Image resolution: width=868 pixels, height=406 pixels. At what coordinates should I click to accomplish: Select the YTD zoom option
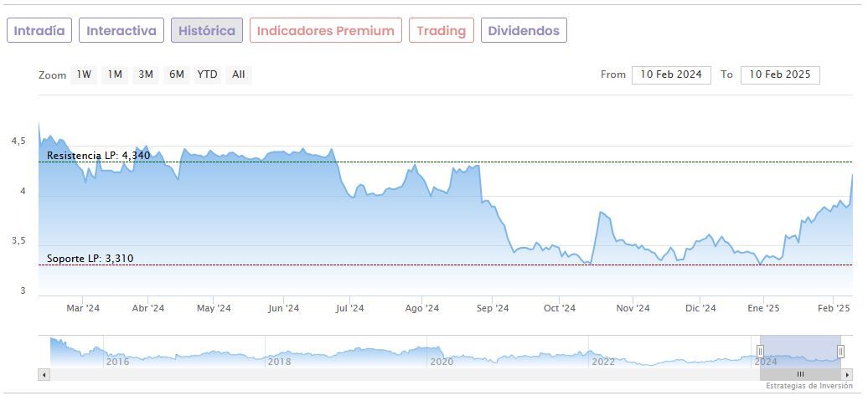tap(207, 75)
